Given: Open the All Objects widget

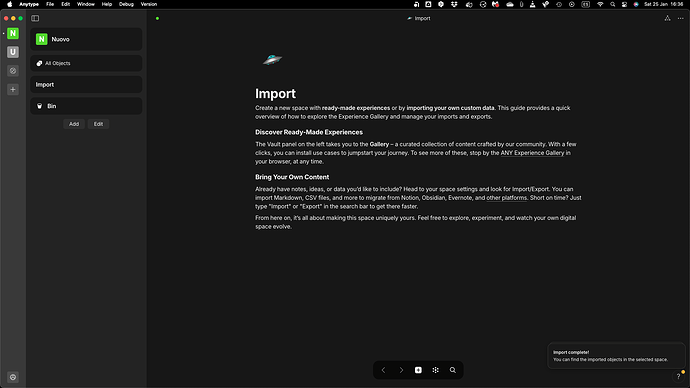Looking at the screenshot, I should pyautogui.click(x=86, y=63).
